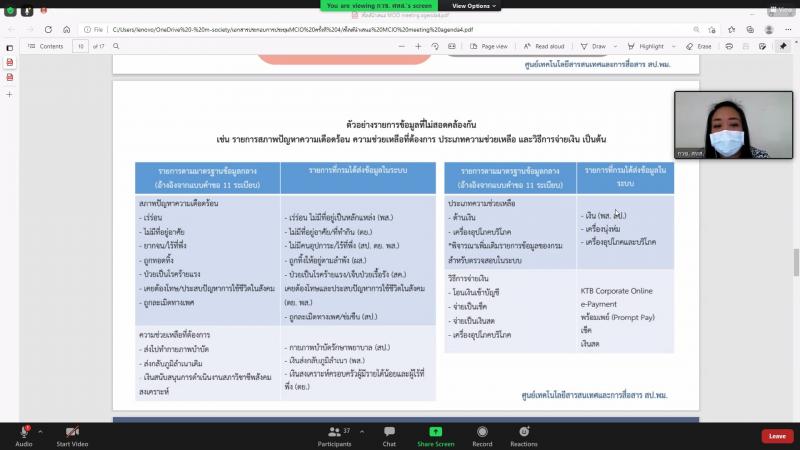This screenshot has height=450, width=800.
Task: Open browser Favorites star icon
Action: [x=731, y=30]
